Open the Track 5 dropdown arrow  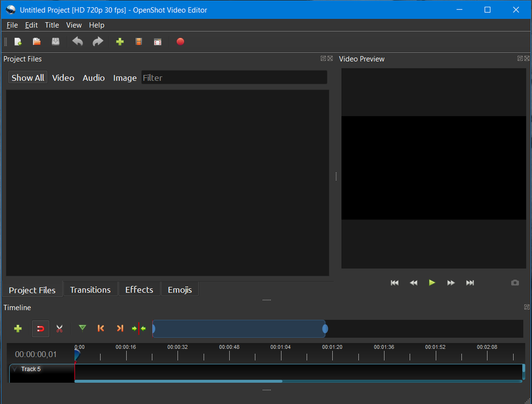coord(15,369)
